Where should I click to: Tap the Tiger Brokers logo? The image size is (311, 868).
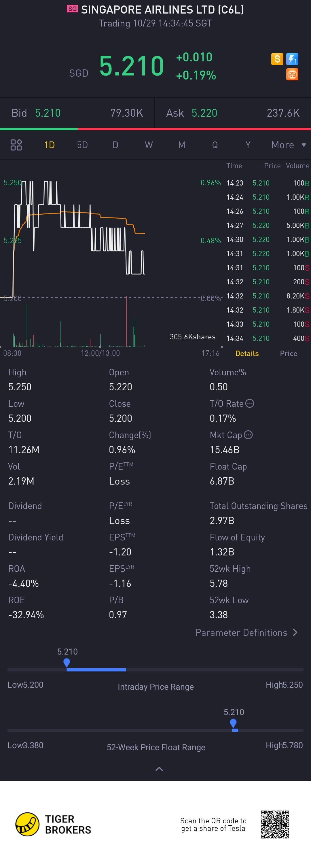click(53, 824)
